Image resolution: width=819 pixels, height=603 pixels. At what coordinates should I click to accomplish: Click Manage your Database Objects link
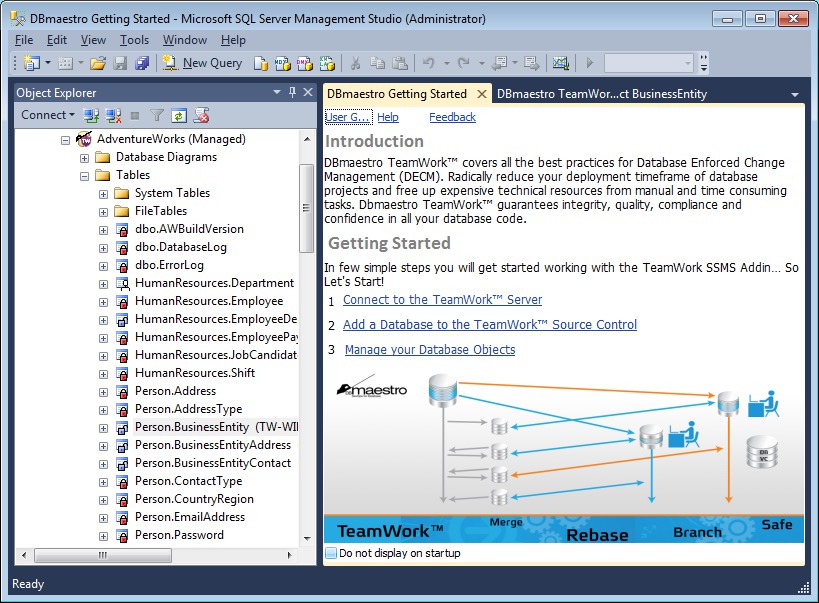(430, 350)
